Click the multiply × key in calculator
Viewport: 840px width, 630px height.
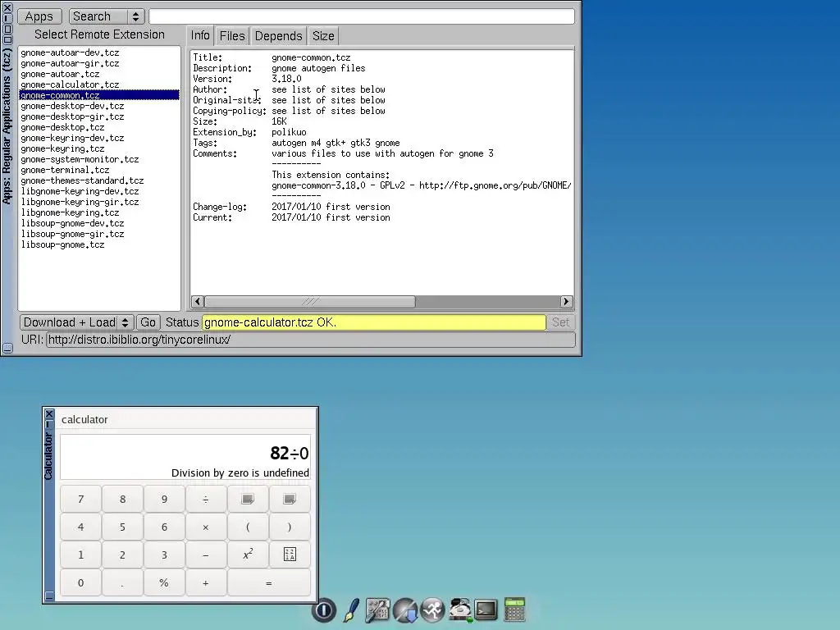tap(206, 527)
